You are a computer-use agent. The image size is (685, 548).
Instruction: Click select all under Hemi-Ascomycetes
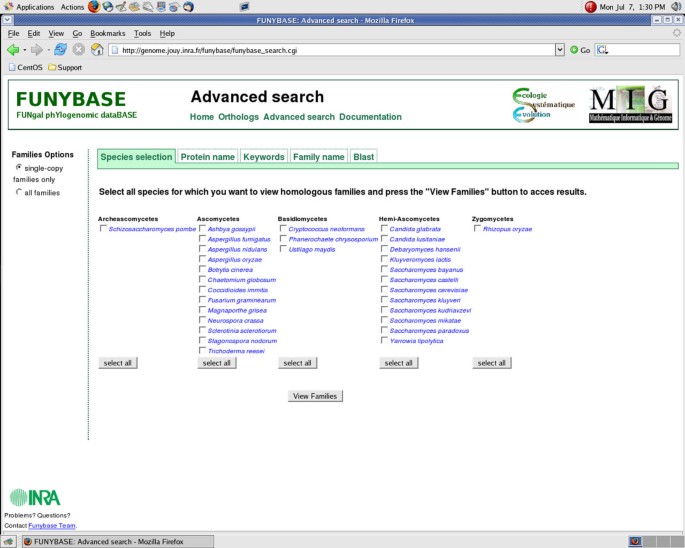point(398,363)
